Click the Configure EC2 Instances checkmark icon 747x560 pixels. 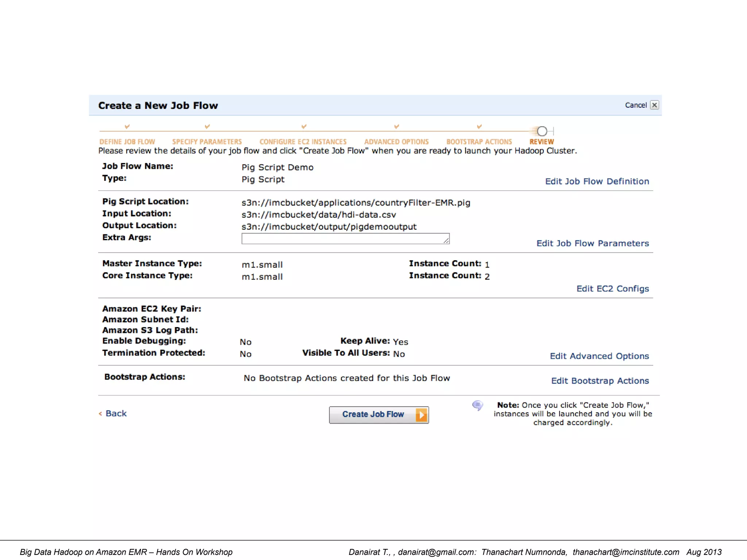[x=304, y=127]
